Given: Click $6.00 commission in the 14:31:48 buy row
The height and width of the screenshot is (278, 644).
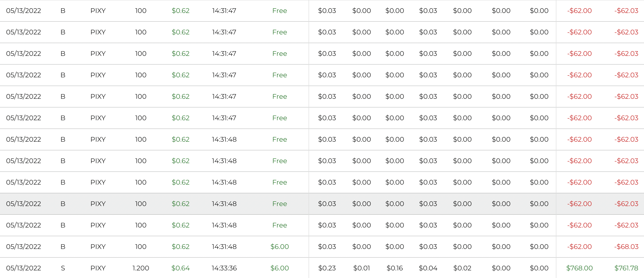Looking at the screenshot, I should tap(280, 246).
